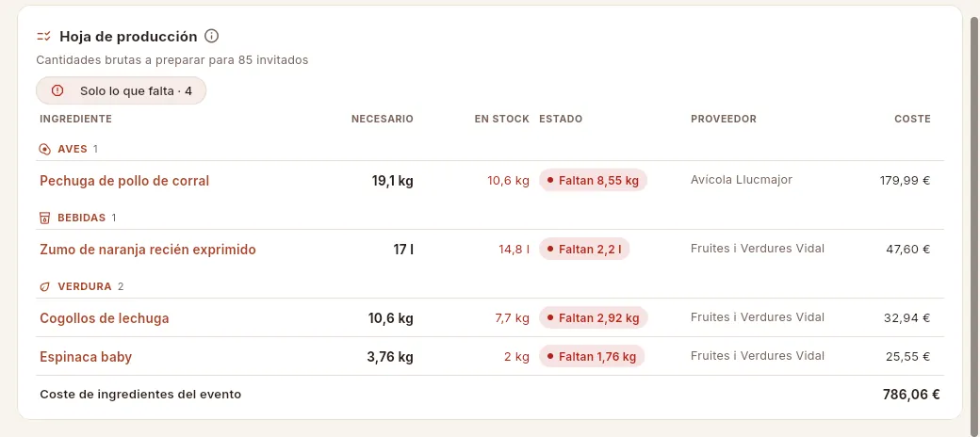The image size is (980, 437).
Task: Sort by the Necesario column header
Action: (x=382, y=119)
